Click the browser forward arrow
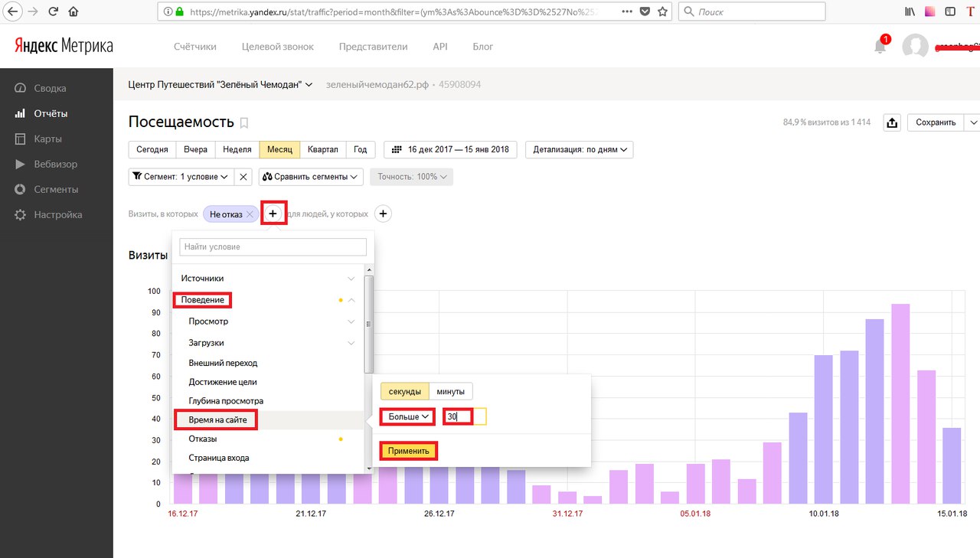Viewport: 980px width, 558px height. (x=34, y=11)
